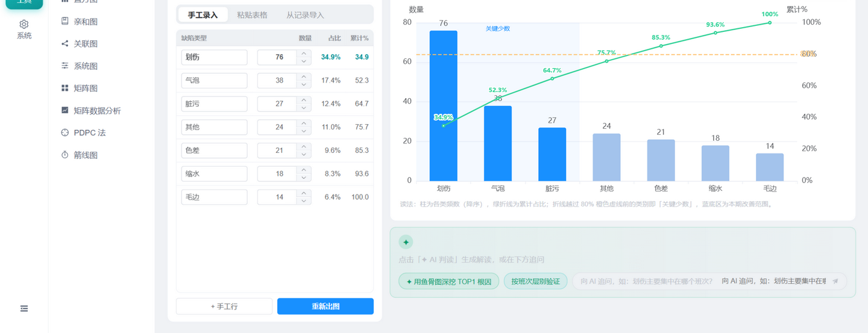
Task: Click the quantity field showing 38
Action: (x=277, y=81)
